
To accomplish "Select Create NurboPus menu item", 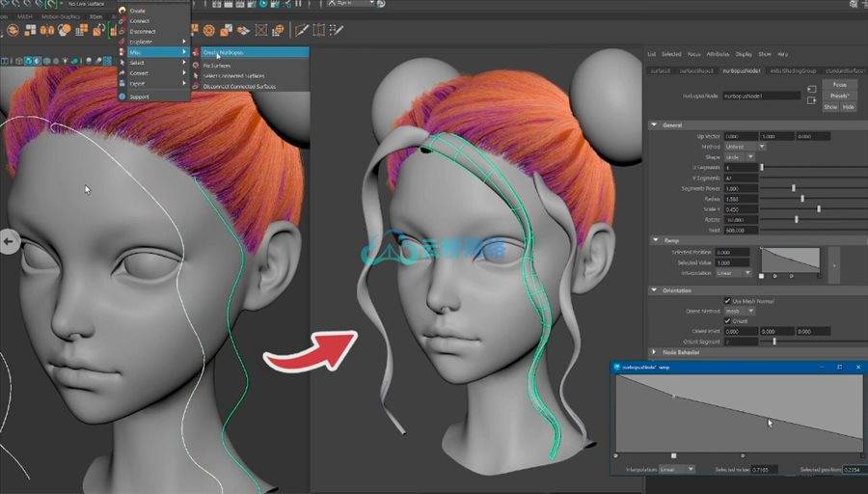I will click(224, 52).
